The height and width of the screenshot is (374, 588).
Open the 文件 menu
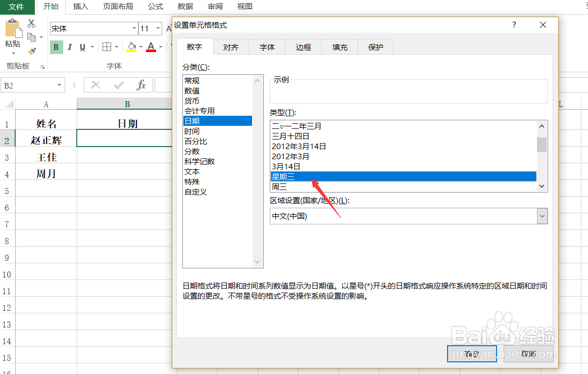click(16, 7)
